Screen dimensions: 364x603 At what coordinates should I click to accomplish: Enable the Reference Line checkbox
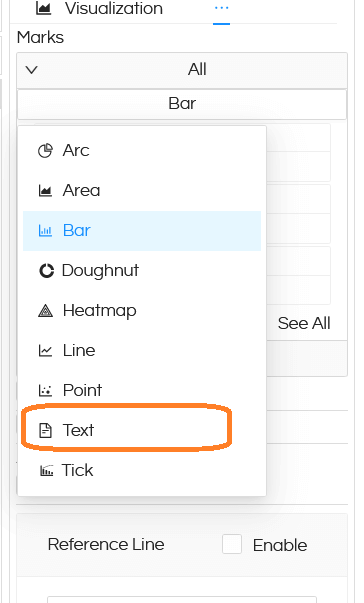tap(232, 544)
